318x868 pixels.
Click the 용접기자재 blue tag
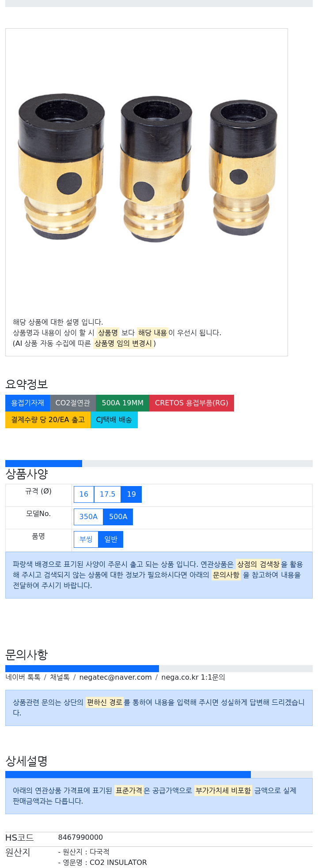27,403
